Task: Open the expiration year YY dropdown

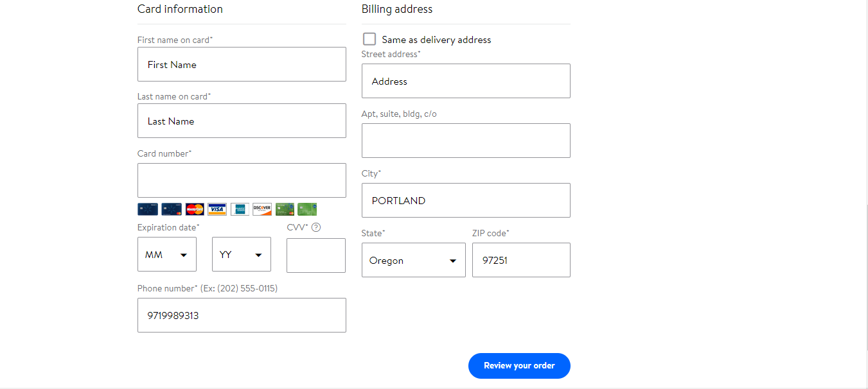Action: (x=242, y=255)
